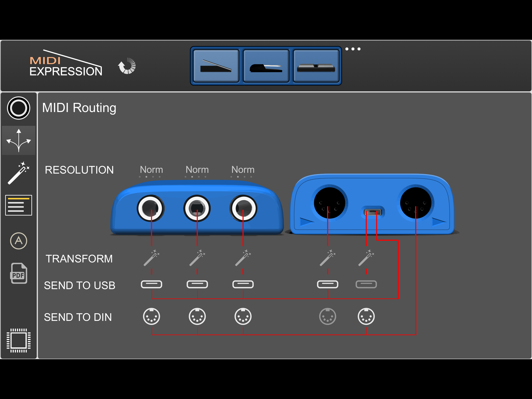The height and width of the screenshot is (399, 532).
Task: Select the sustain pedal tab
Action: [266, 66]
